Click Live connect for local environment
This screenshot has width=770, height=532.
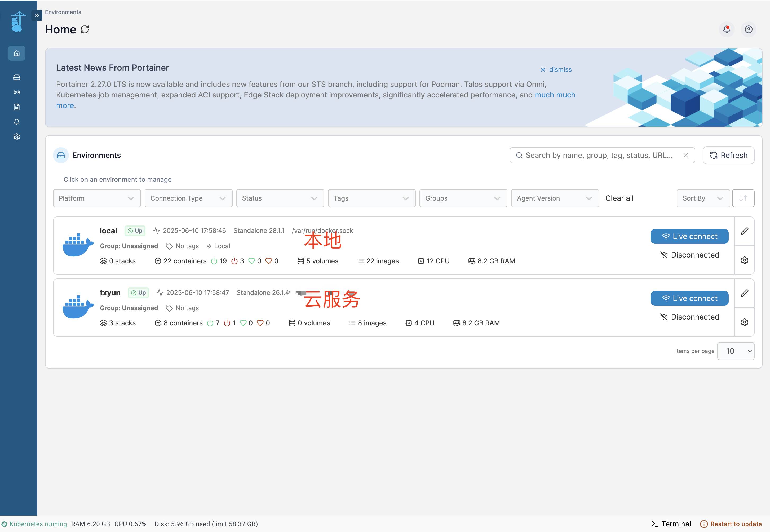pos(689,236)
